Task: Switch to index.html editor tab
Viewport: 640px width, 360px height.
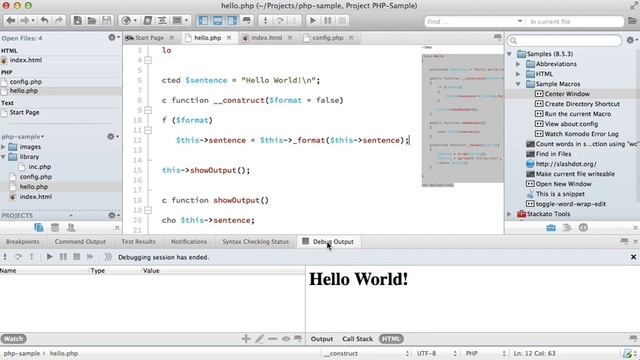Action: pyautogui.click(x=267, y=38)
